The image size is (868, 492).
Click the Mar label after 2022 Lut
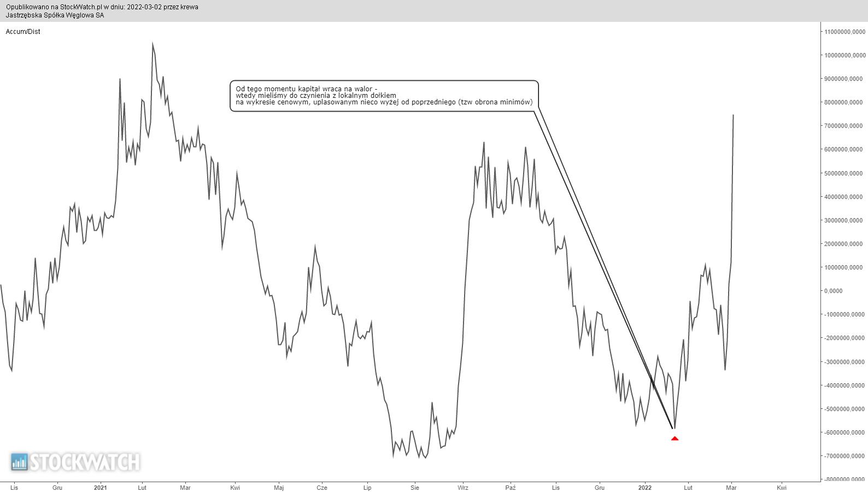731,488
